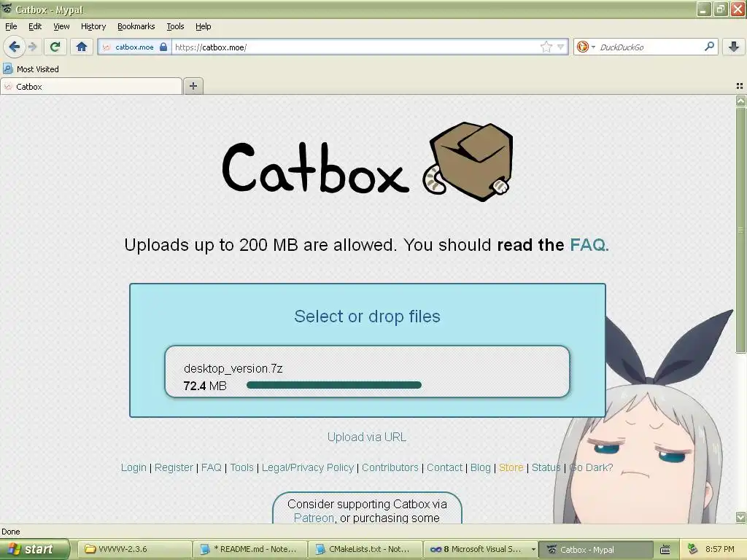Switch to README.md Notepad taskbar item
This screenshot has width=747, height=560.
[x=251, y=549]
